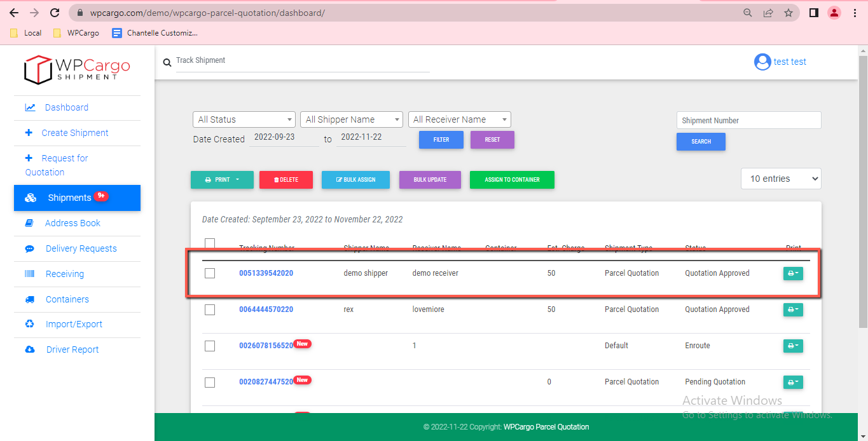Click the WPCargo Shipment logo
Screen dimensions: 868x441
pos(77,69)
